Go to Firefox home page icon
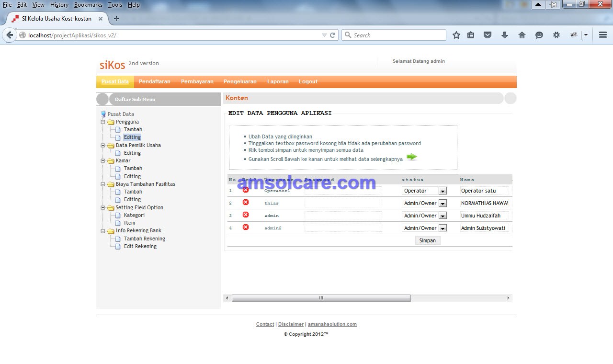Viewport: 613px width, 364px height. tap(522, 35)
